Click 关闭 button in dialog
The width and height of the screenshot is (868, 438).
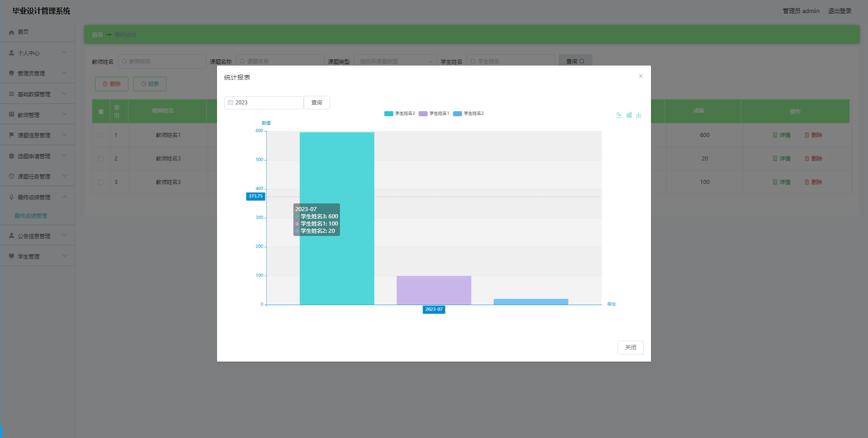[631, 348]
